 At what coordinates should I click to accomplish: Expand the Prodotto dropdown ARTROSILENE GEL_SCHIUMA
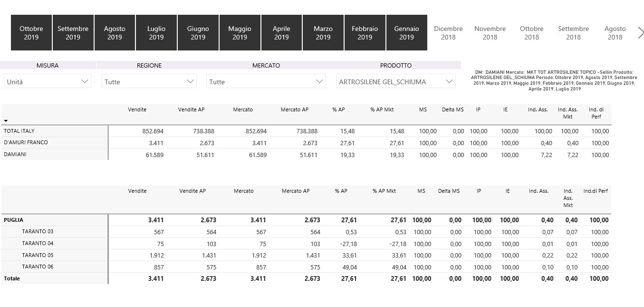tap(395, 82)
